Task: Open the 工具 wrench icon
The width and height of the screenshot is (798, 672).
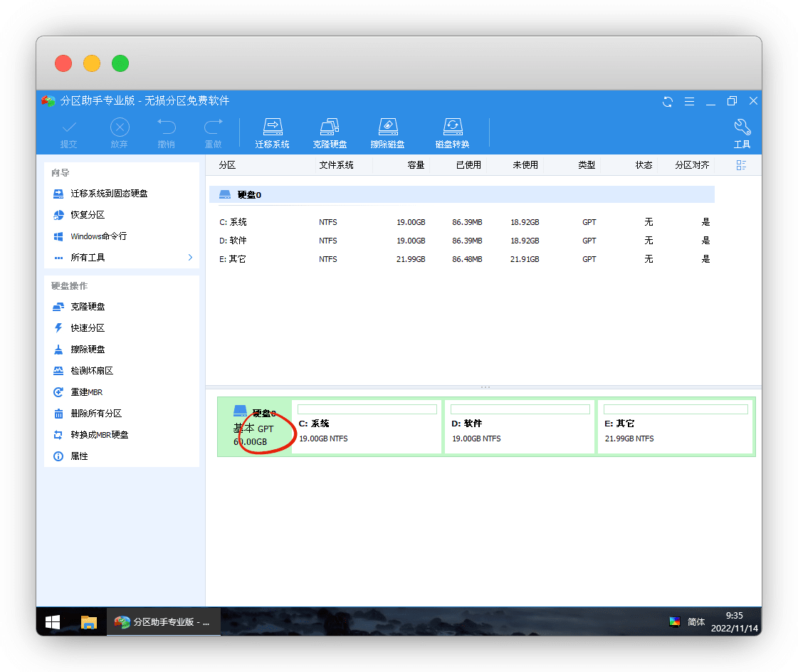Action: click(742, 132)
